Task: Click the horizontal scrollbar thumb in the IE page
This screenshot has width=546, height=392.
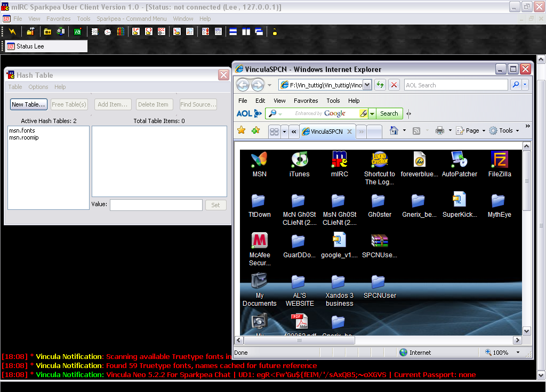Action: [299, 340]
